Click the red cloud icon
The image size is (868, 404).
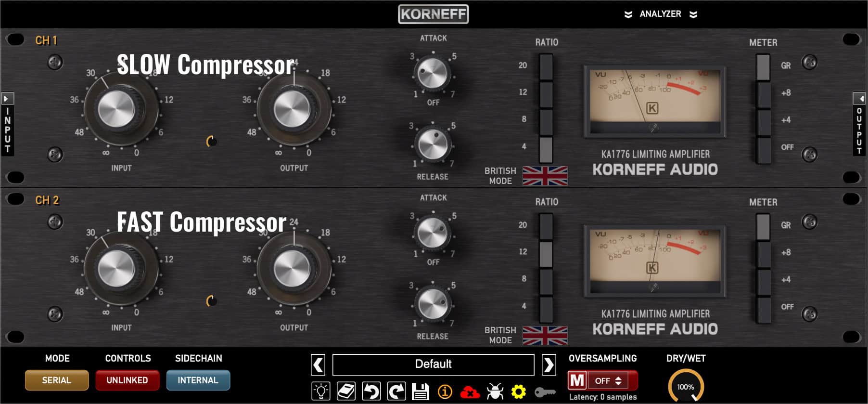(470, 392)
